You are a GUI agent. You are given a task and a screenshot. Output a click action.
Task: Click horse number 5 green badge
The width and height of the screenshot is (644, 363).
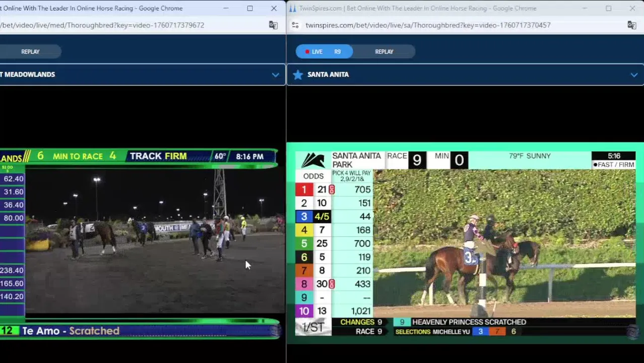(304, 244)
